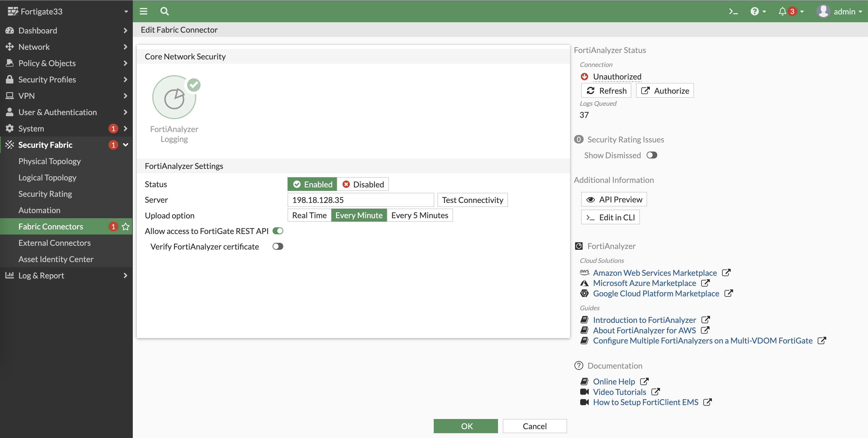
Task: Select Every 5 Minutes upload option
Action: coord(420,215)
